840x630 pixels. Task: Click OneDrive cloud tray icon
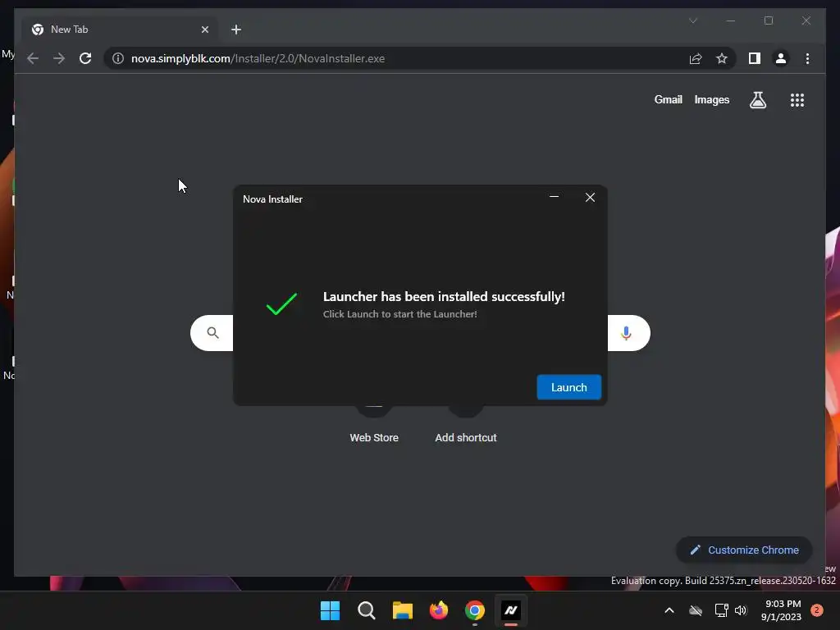click(x=696, y=610)
